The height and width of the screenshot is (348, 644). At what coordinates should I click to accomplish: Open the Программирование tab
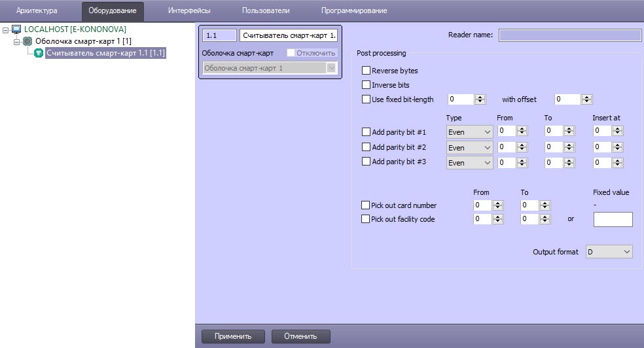tap(354, 10)
